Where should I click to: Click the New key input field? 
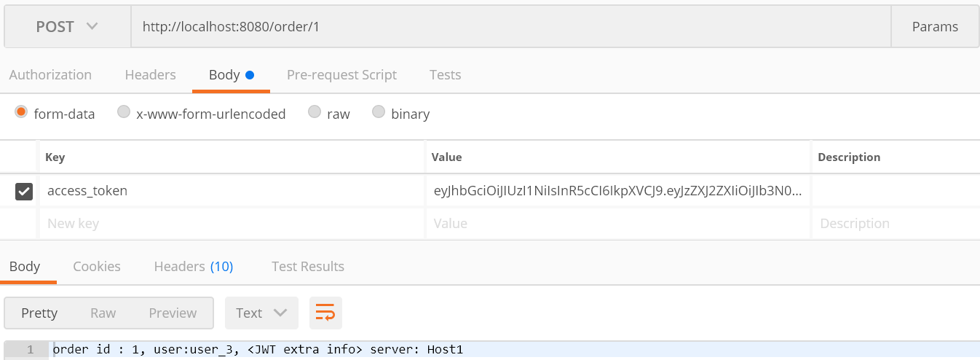click(x=232, y=224)
